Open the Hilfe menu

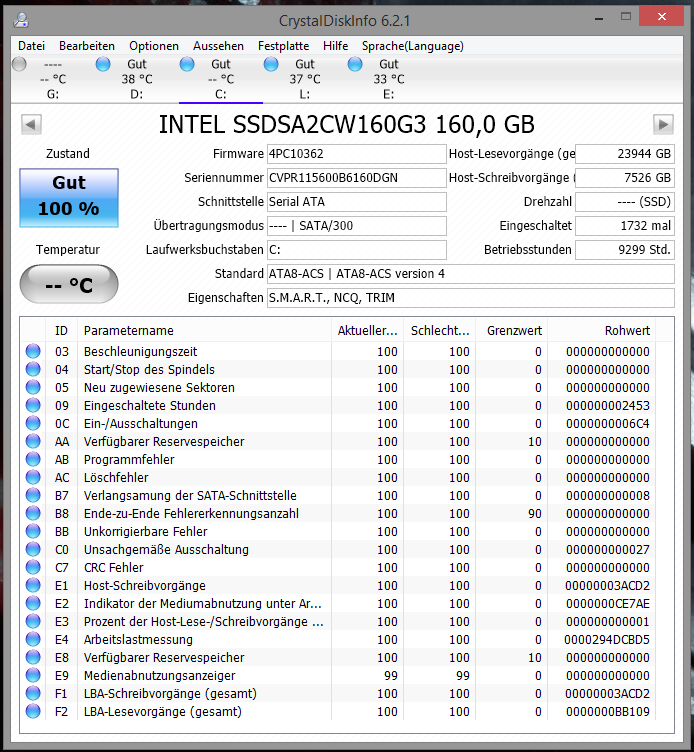[336, 46]
